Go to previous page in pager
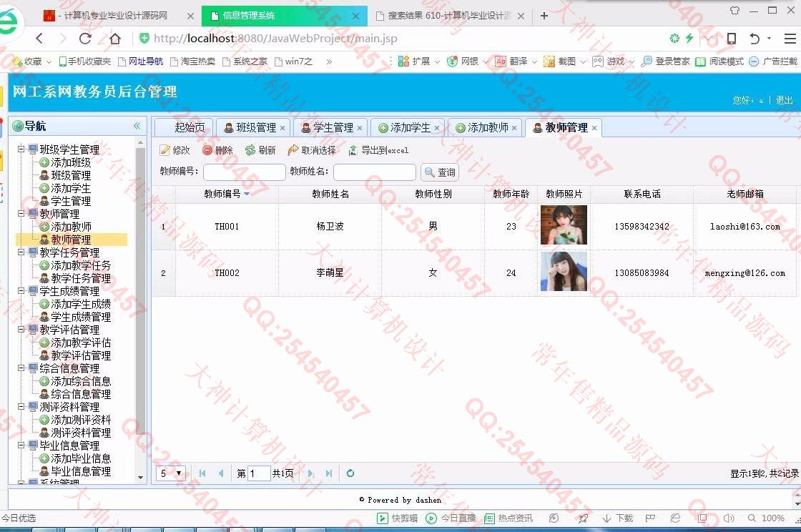 coord(221,473)
